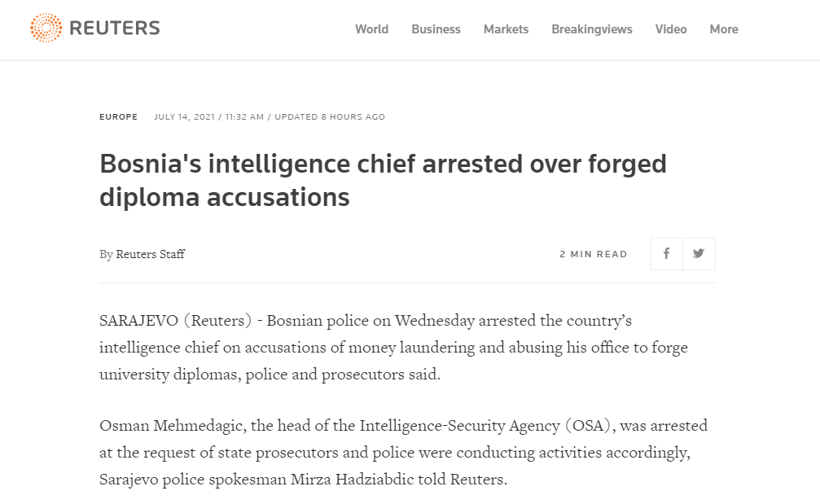Click the July 14, 2021 publish date
The width and height of the screenshot is (820, 504).
(184, 117)
